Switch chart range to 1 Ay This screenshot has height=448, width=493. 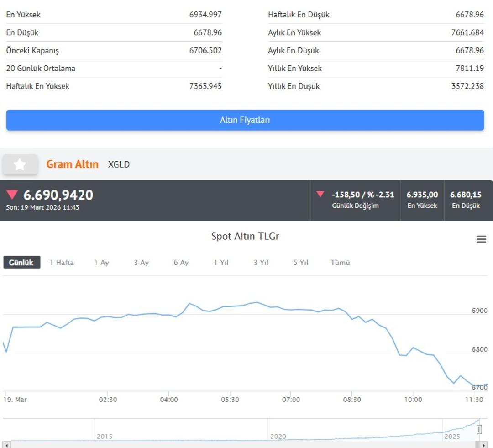point(101,263)
